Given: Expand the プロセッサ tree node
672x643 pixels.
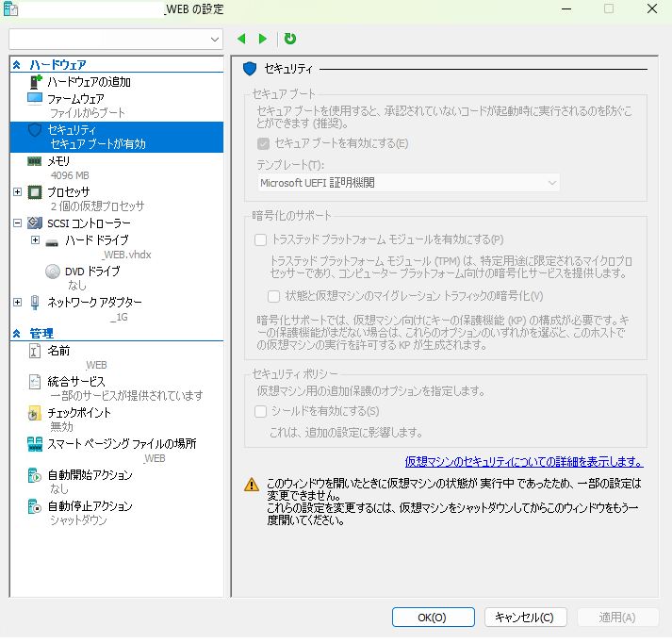Looking at the screenshot, I should [18, 191].
